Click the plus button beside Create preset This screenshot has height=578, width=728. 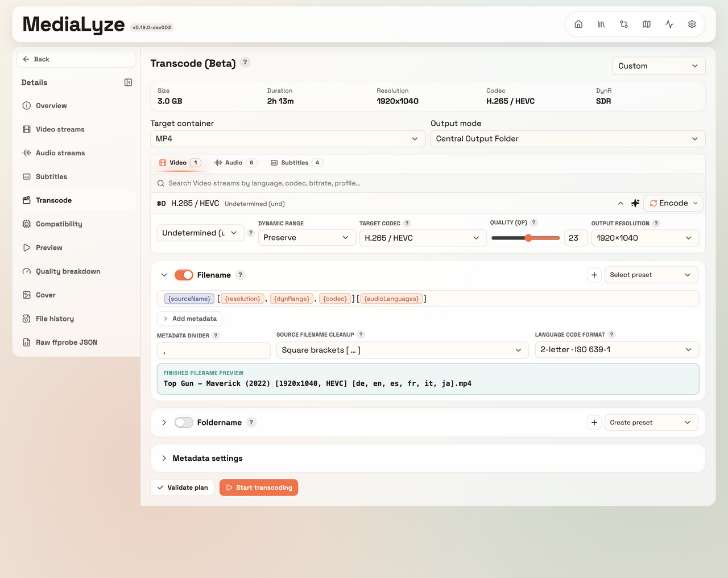[x=594, y=422]
